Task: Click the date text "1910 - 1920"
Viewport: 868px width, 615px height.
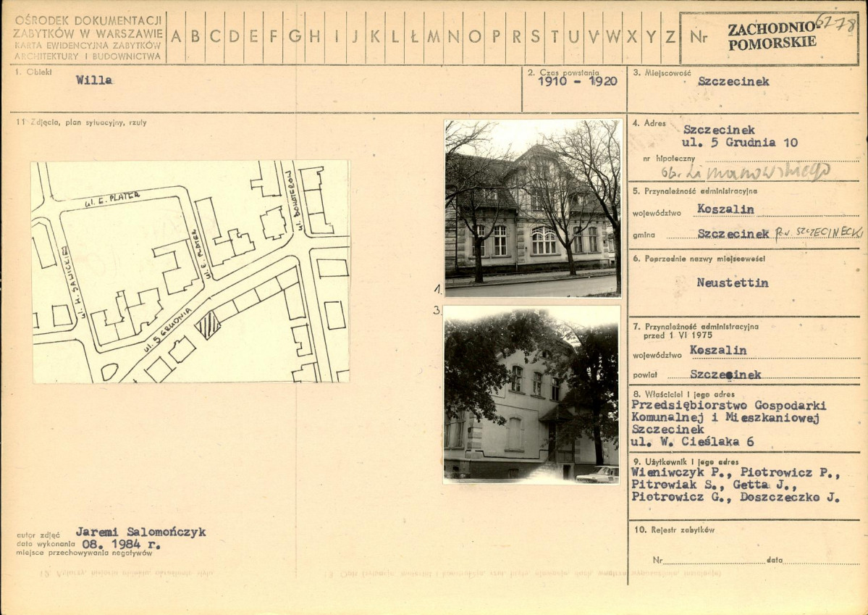Action: click(578, 81)
